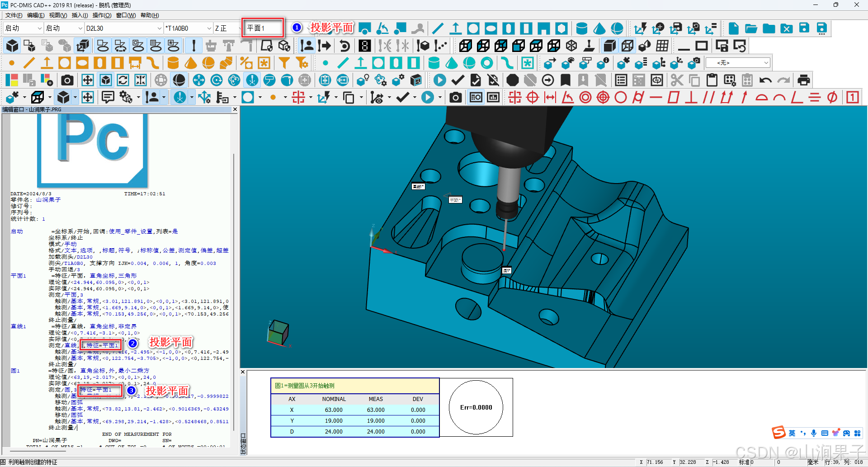
Task: Click the red Angle dimension icon
Action: pyautogui.click(x=568, y=97)
